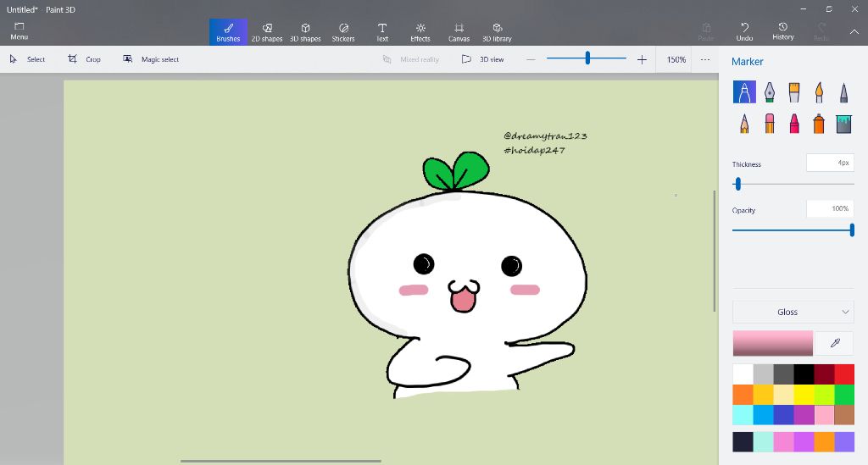Screen dimensions: 868x465
Task: Pick the black color swatch
Action: coord(804,374)
